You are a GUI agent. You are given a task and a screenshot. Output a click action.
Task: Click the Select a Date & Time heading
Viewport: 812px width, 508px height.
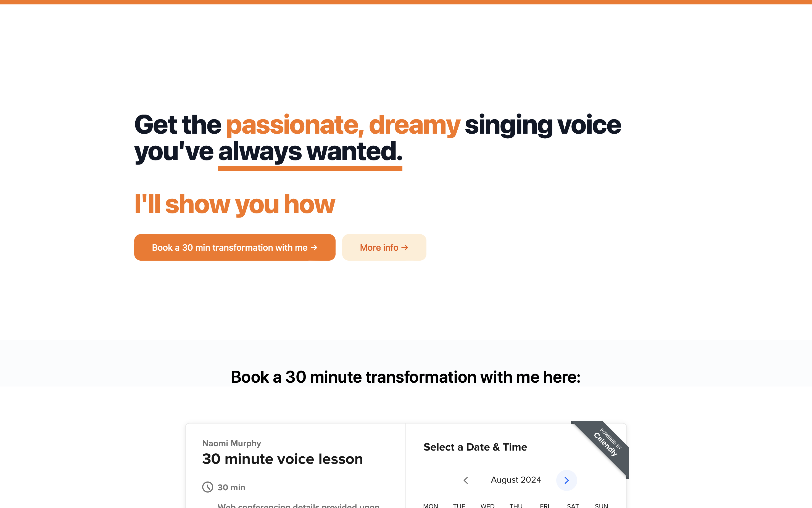pyautogui.click(x=475, y=447)
